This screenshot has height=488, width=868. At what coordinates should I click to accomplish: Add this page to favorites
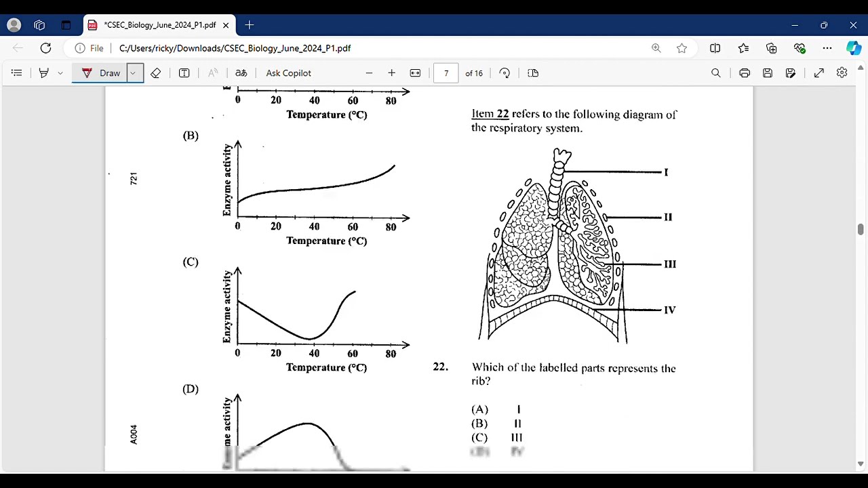pos(682,48)
